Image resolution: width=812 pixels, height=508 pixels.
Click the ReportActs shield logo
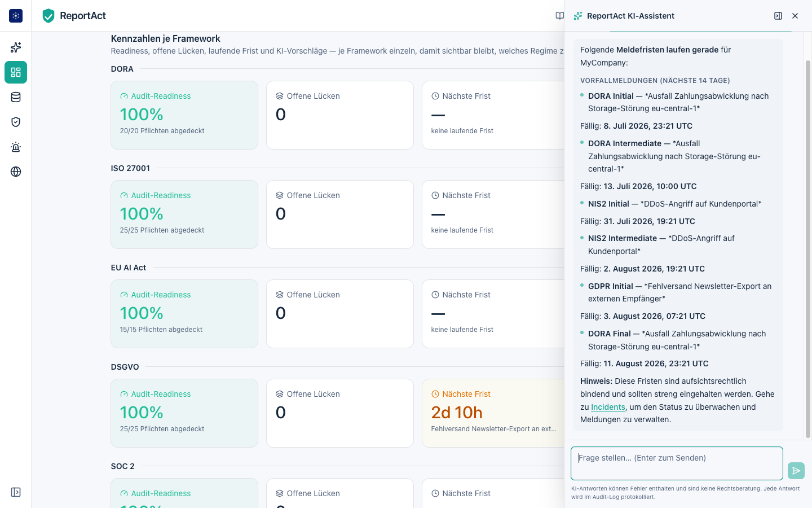pyautogui.click(x=48, y=16)
